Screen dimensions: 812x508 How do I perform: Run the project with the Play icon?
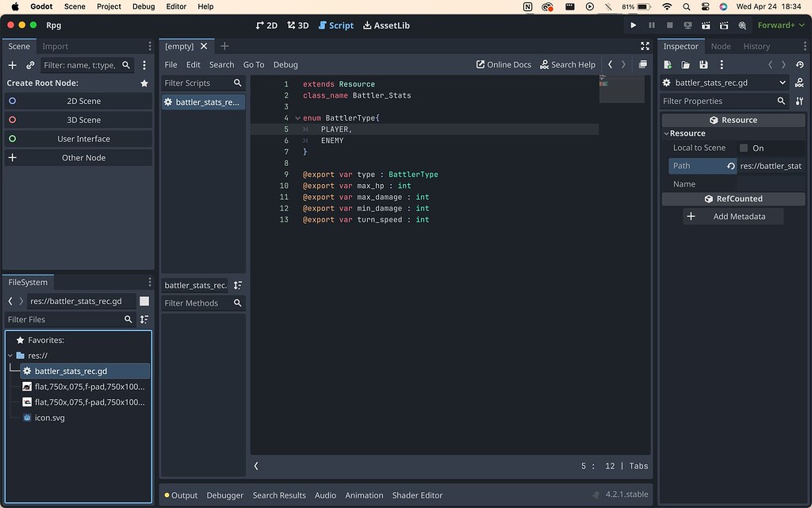634,25
